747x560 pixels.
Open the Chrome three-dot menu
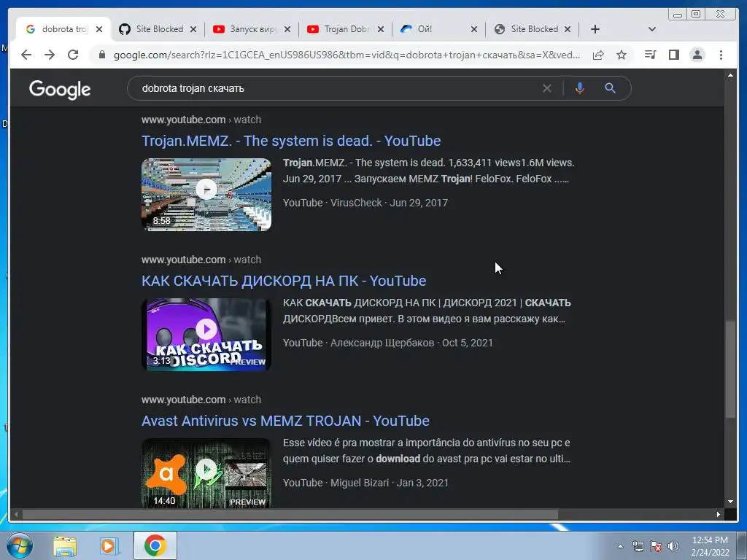coord(721,55)
